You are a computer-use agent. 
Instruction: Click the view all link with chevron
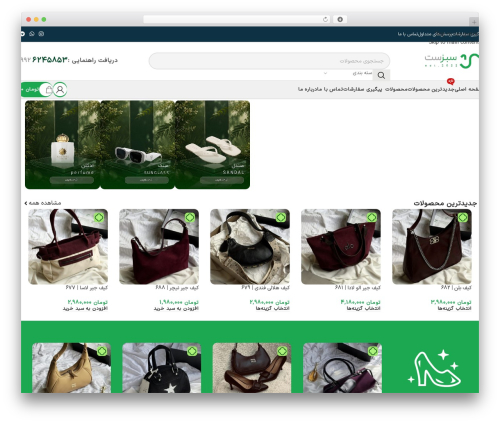43,203
